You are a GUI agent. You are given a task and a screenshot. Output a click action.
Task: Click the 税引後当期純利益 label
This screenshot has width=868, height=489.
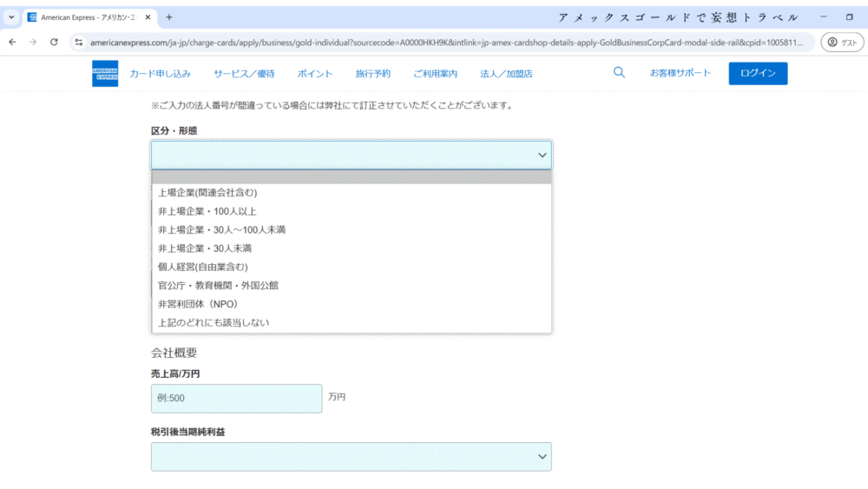(x=187, y=432)
